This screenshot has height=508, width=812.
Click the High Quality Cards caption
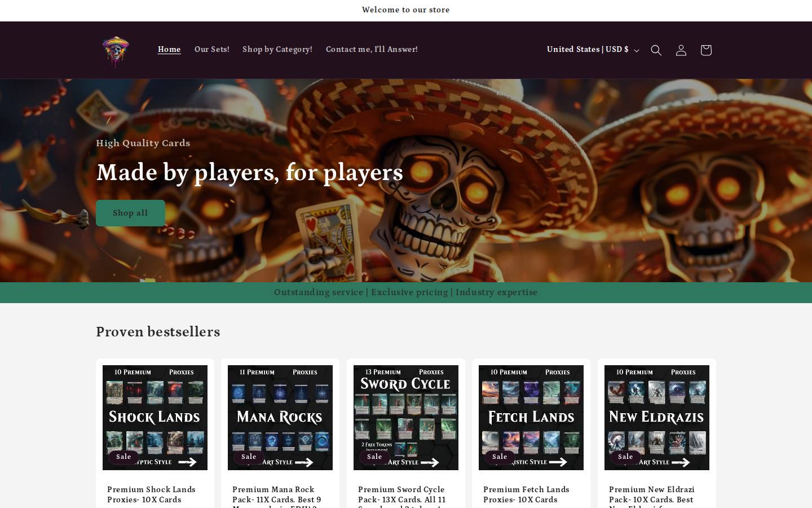[143, 143]
